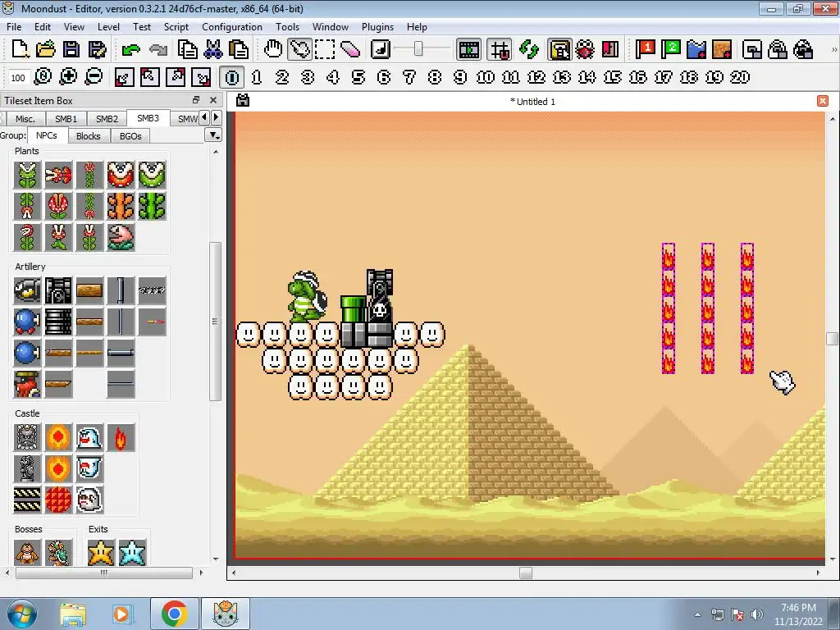This screenshot has height=630, width=840.
Task: Click the green reload arrows icon
Action: 529,49
